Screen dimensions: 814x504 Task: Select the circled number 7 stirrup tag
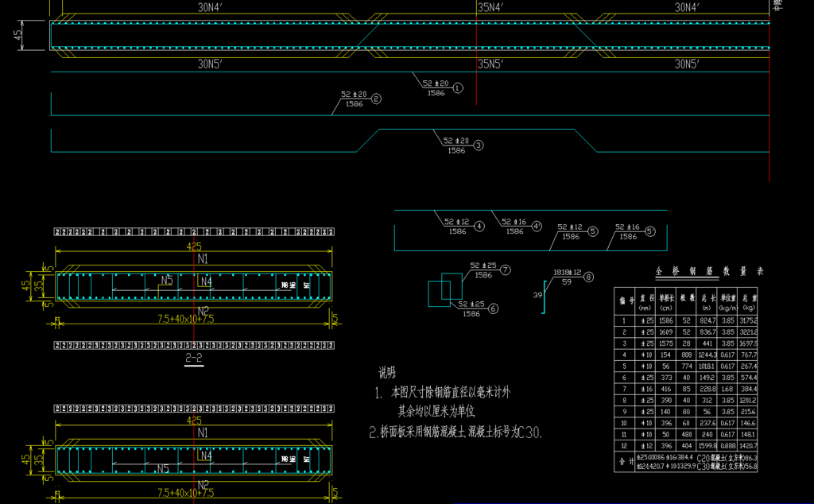505,270
